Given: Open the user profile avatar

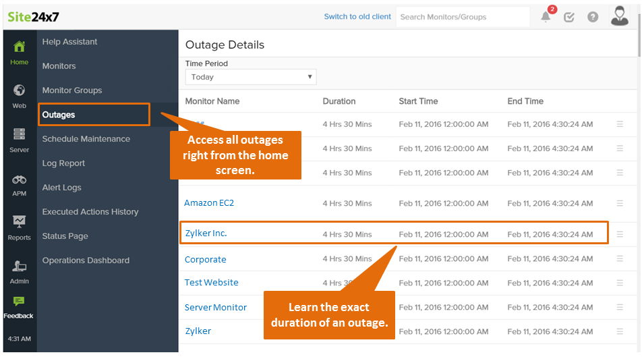Looking at the screenshot, I should [x=619, y=16].
